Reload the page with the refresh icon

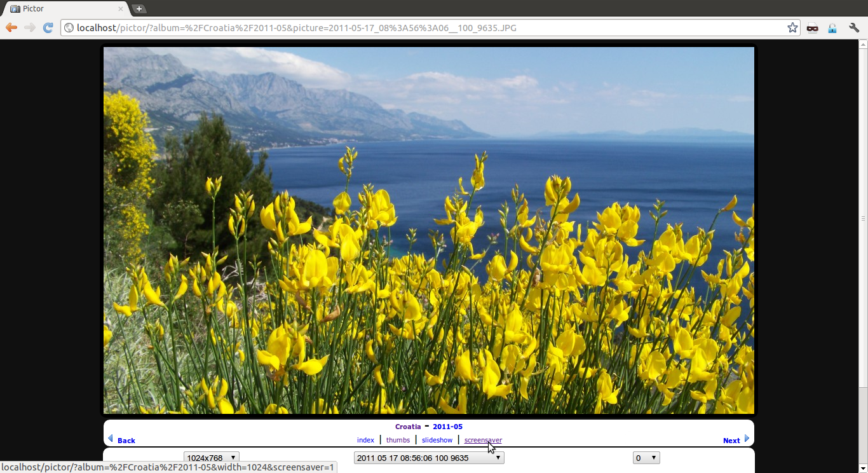(x=48, y=27)
